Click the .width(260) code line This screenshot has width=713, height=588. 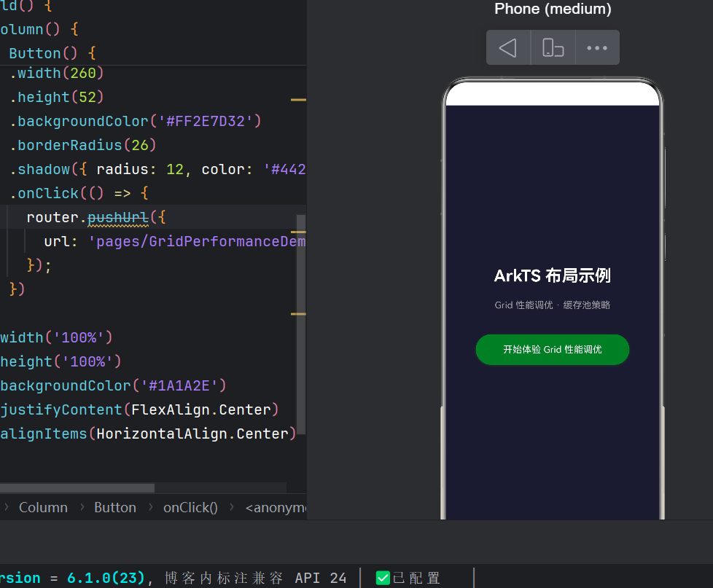[57, 73]
